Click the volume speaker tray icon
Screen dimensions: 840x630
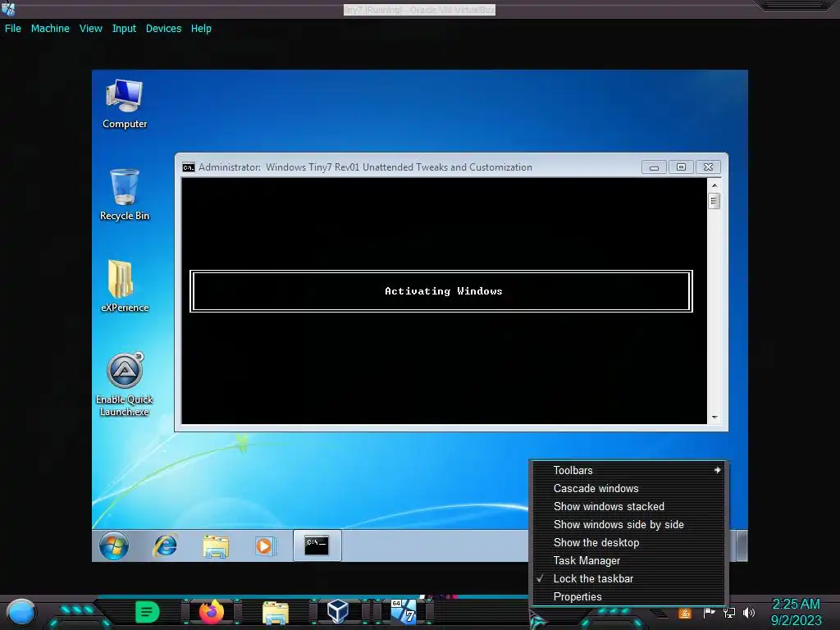(749, 613)
